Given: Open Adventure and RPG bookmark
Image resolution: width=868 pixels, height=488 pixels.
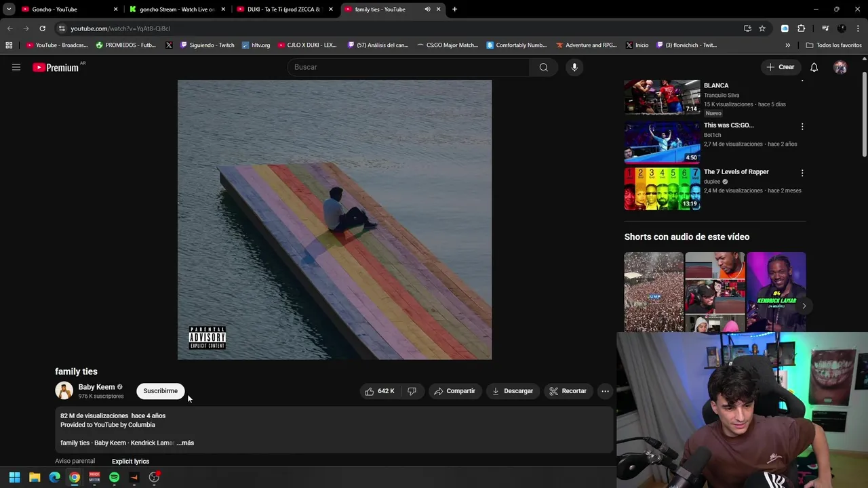Looking at the screenshot, I should [586, 45].
